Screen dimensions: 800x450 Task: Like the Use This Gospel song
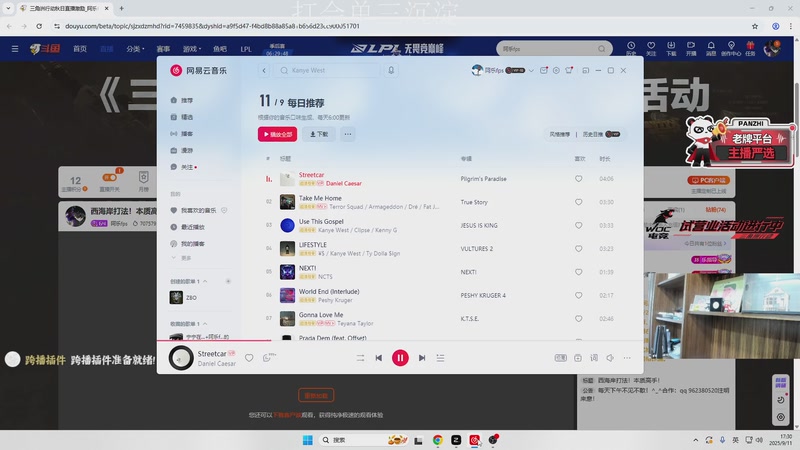point(579,226)
